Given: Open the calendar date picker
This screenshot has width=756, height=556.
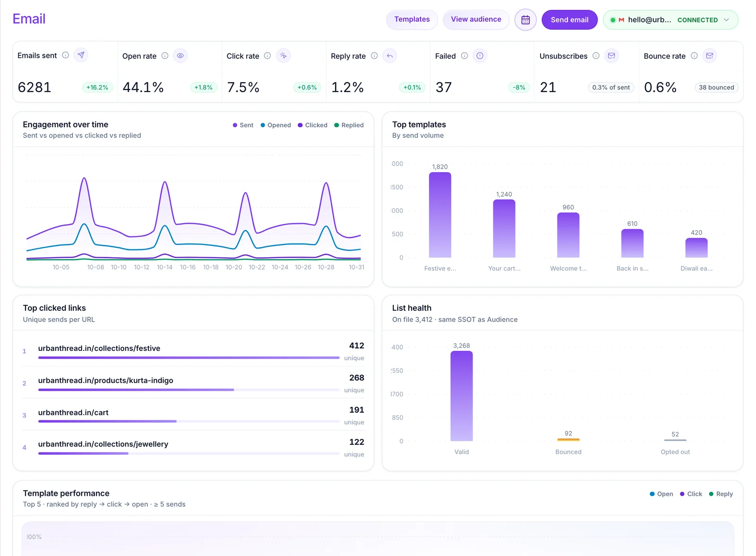Looking at the screenshot, I should pos(525,20).
